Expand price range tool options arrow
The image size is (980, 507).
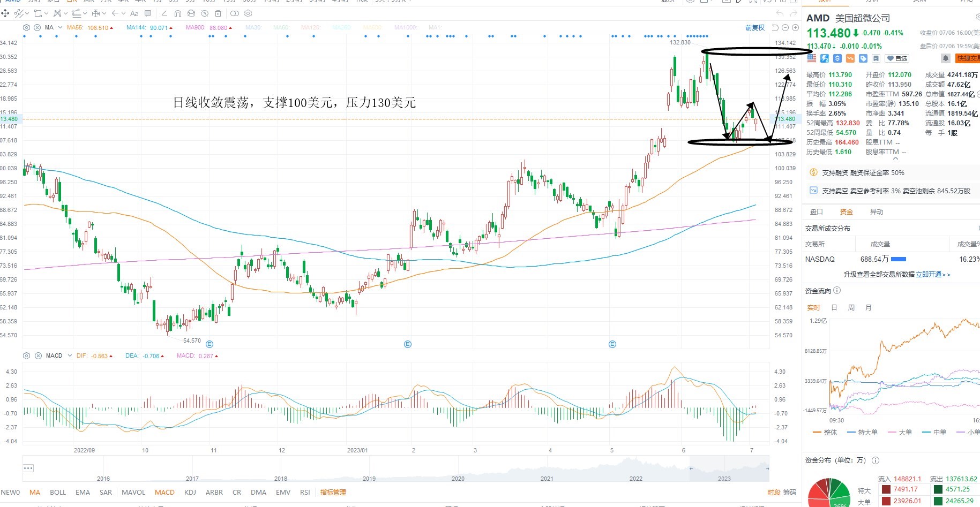point(104,13)
